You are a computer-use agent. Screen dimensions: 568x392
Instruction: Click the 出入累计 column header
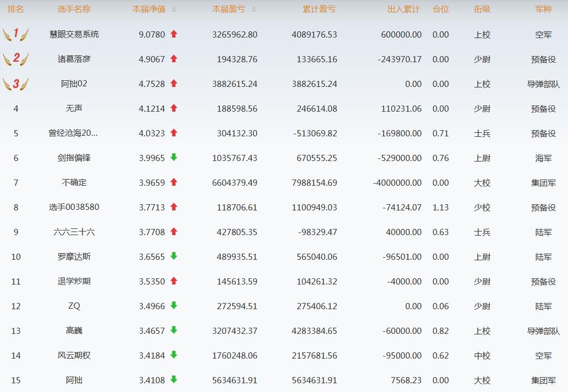(403, 9)
